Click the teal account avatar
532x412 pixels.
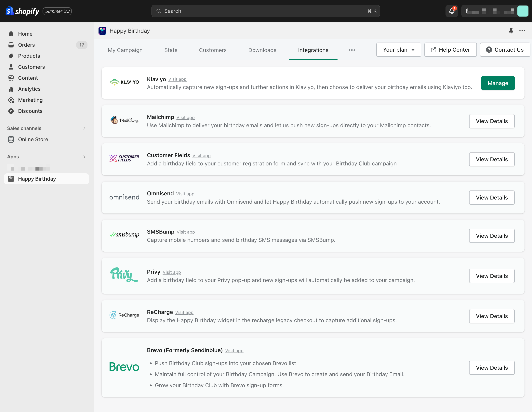(x=523, y=11)
